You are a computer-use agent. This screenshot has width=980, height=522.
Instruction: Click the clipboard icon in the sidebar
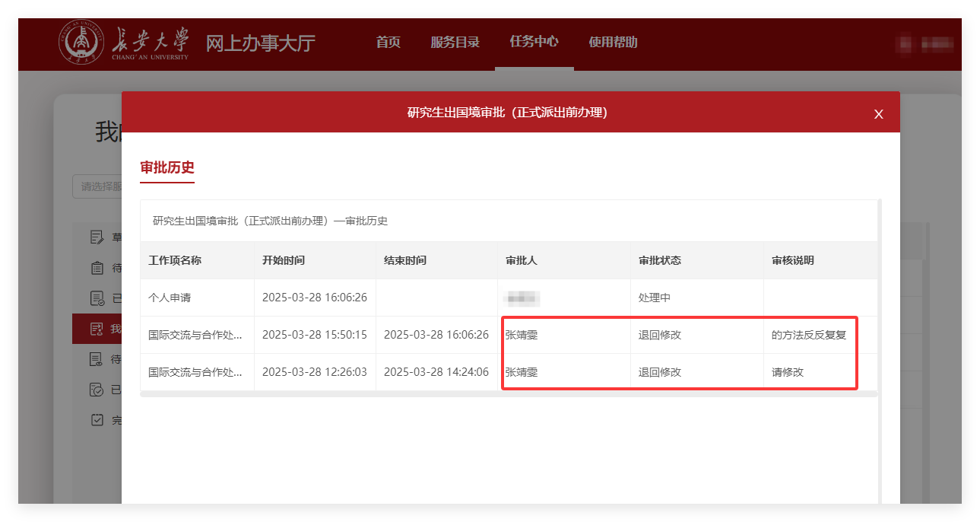97,268
